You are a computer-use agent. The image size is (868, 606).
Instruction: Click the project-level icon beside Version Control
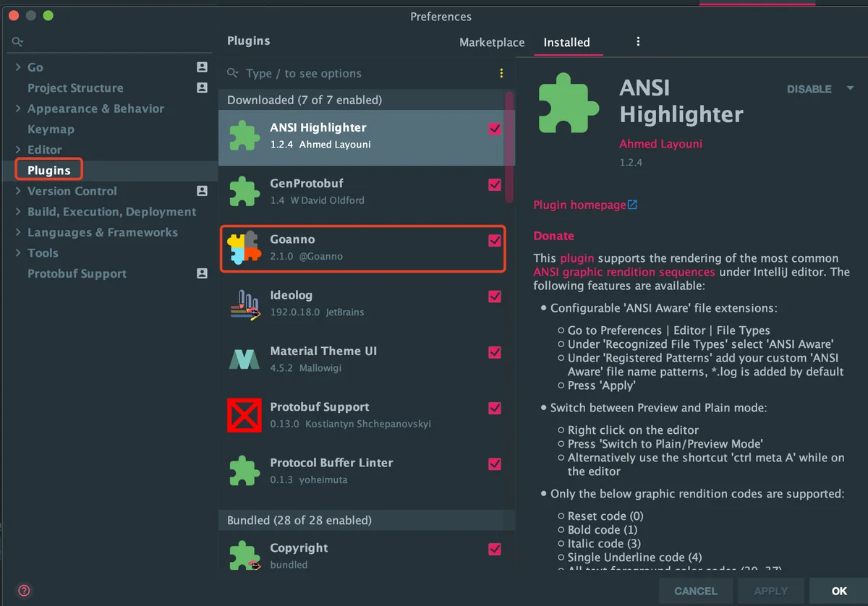[x=202, y=191]
